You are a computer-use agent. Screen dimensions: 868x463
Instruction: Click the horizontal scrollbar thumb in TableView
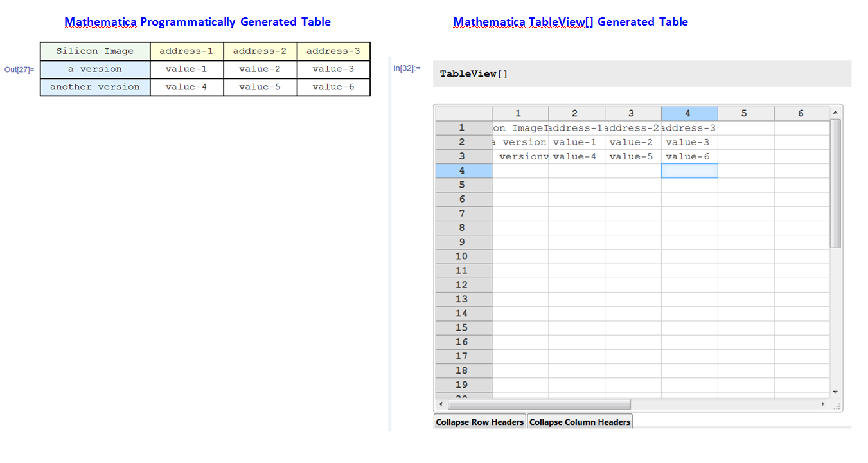[x=539, y=404]
